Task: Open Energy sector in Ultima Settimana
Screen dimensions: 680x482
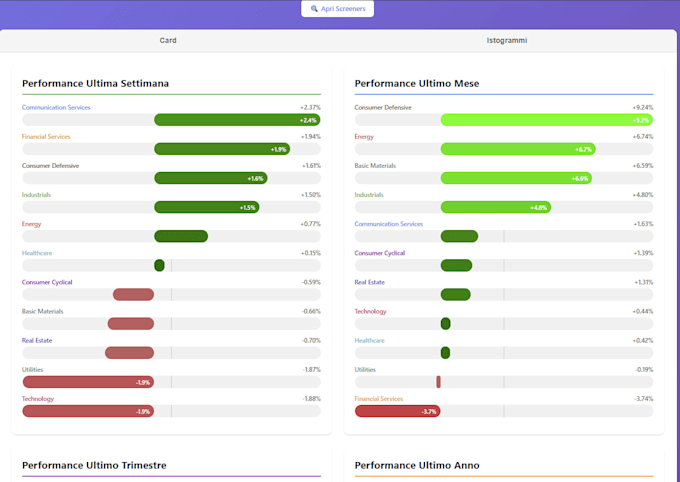Action: [31, 224]
